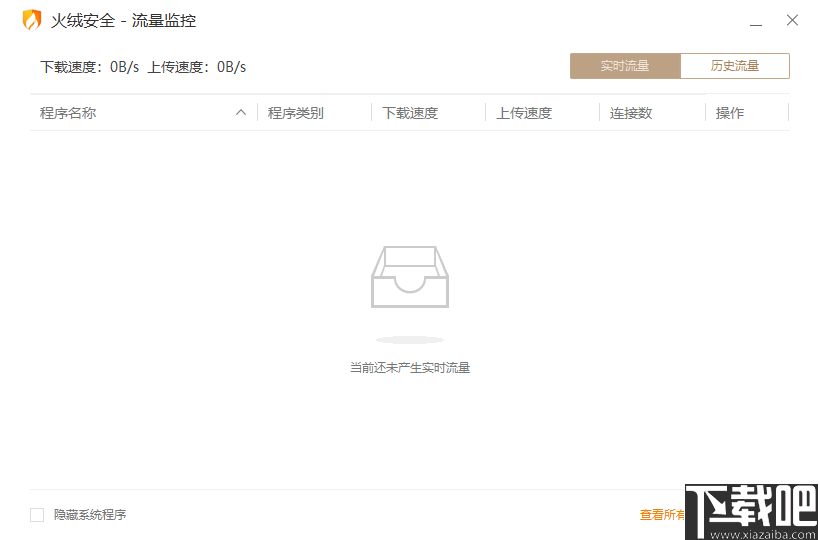Click the 下载速度: 0B/s readout

click(x=89, y=67)
